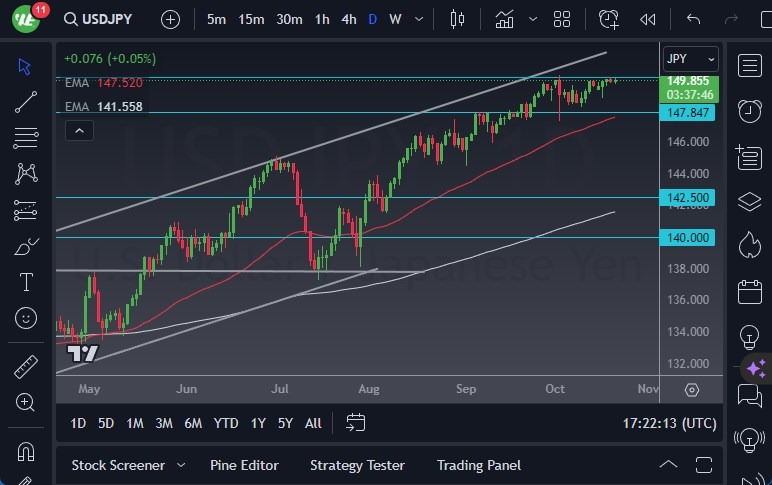Switch to the Pine Editor tab

244,465
